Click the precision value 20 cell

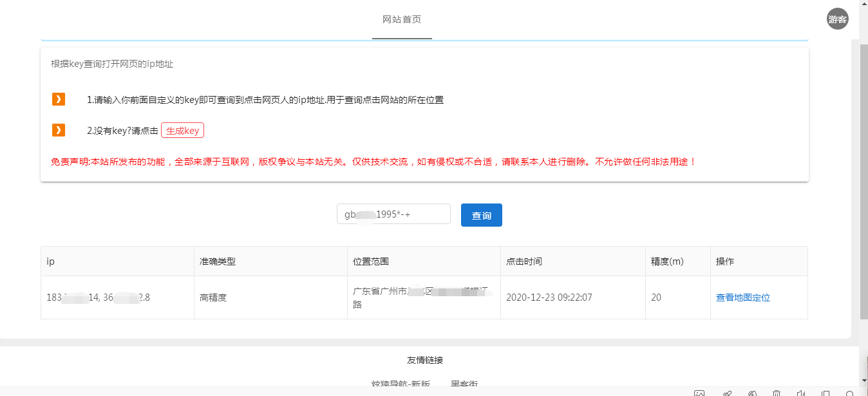pos(678,297)
